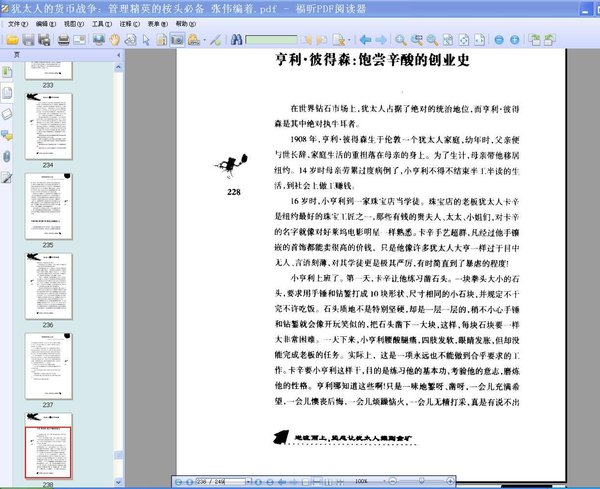Select the Hand tool in toolbar
600x489 pixels.
116,40
